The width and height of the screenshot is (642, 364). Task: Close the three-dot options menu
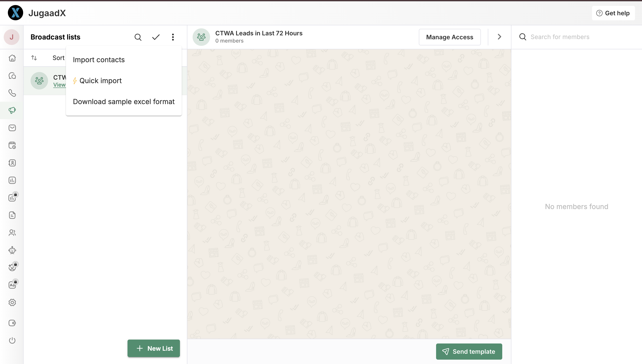point(173,37)
